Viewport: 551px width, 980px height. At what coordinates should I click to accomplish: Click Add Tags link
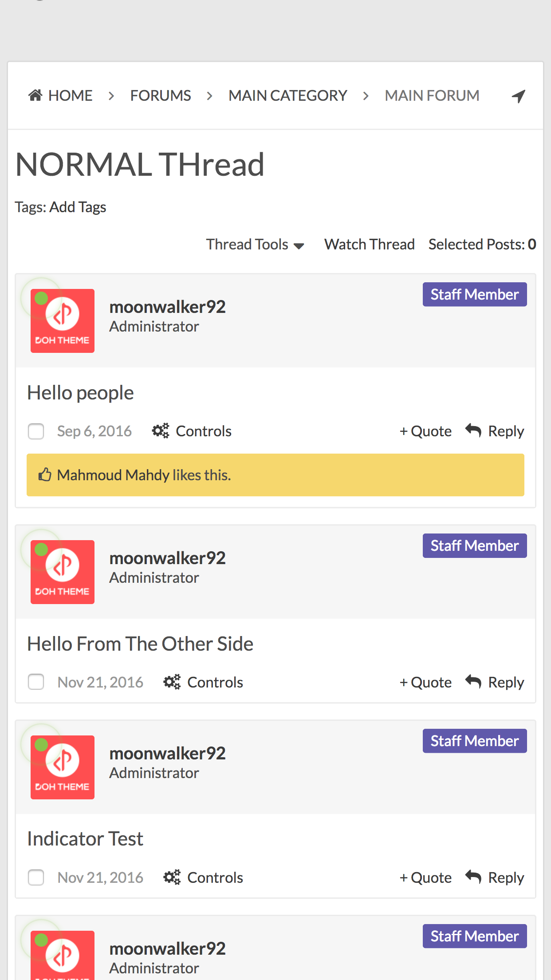[x=78, y=207]
